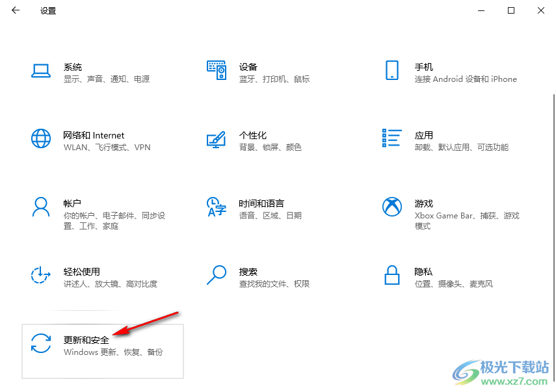Open the Devices keyboard-and-speaker icon
Viewport: 556px width, 392px height.
click(217, 70)
